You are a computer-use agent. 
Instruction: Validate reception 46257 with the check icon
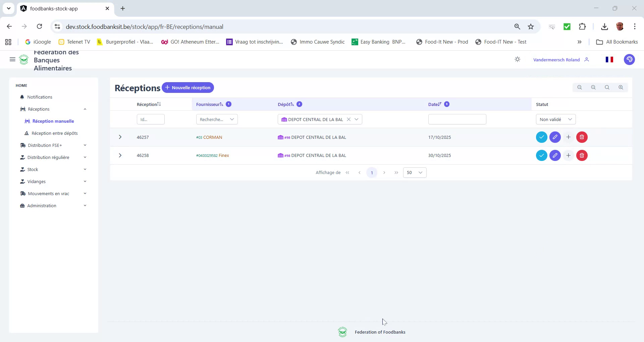(541, 137)
